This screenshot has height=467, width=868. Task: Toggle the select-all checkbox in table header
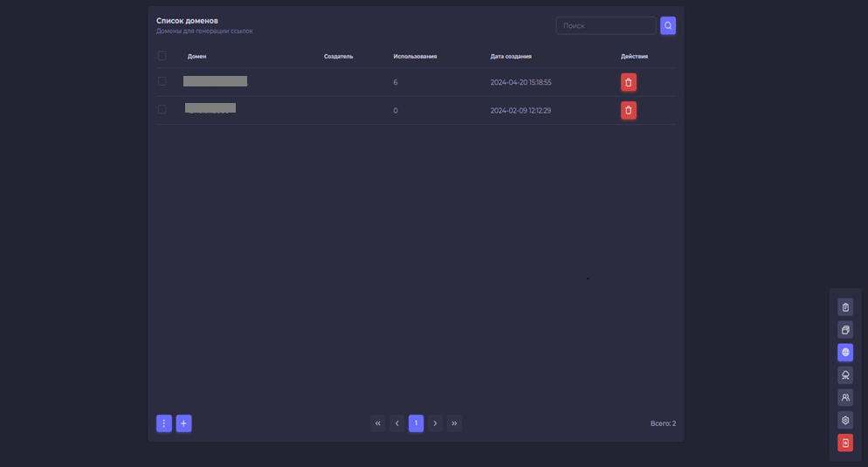(162, 56)
